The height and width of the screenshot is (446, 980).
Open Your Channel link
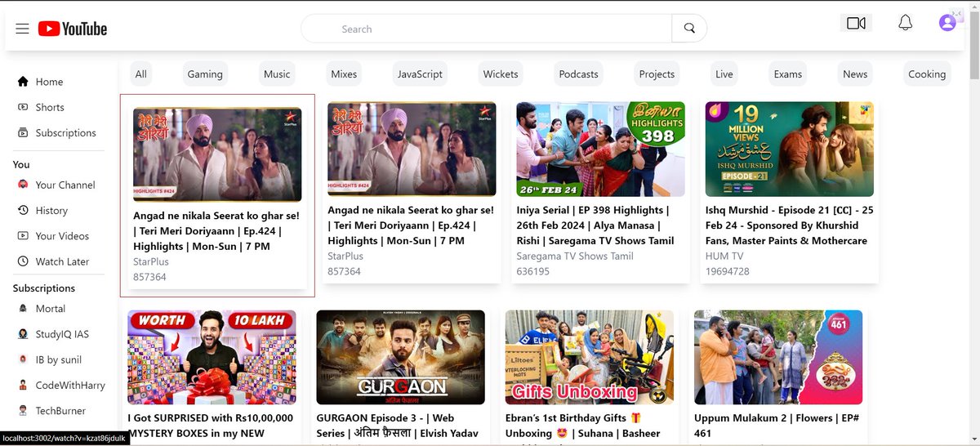tap(65, 185)
